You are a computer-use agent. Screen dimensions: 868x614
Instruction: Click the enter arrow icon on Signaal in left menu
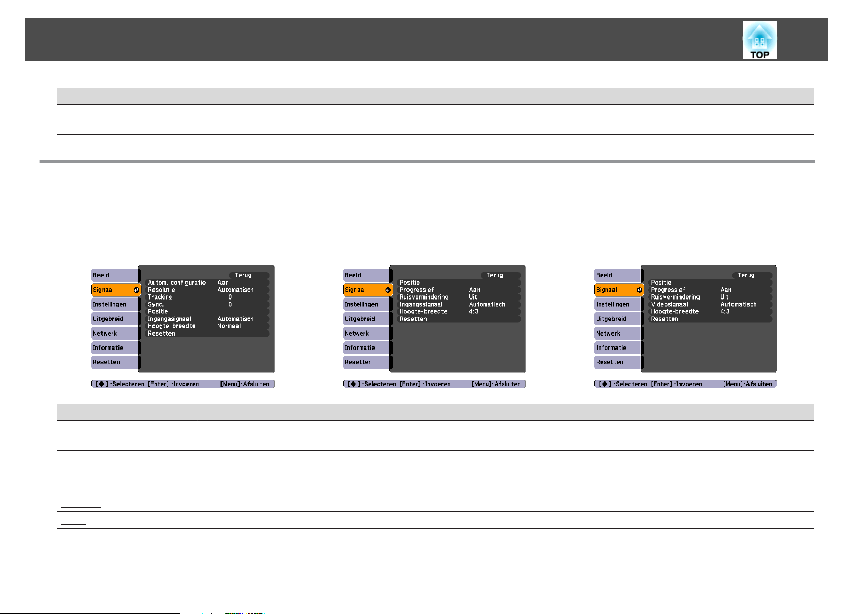click(x=136, y=290)
